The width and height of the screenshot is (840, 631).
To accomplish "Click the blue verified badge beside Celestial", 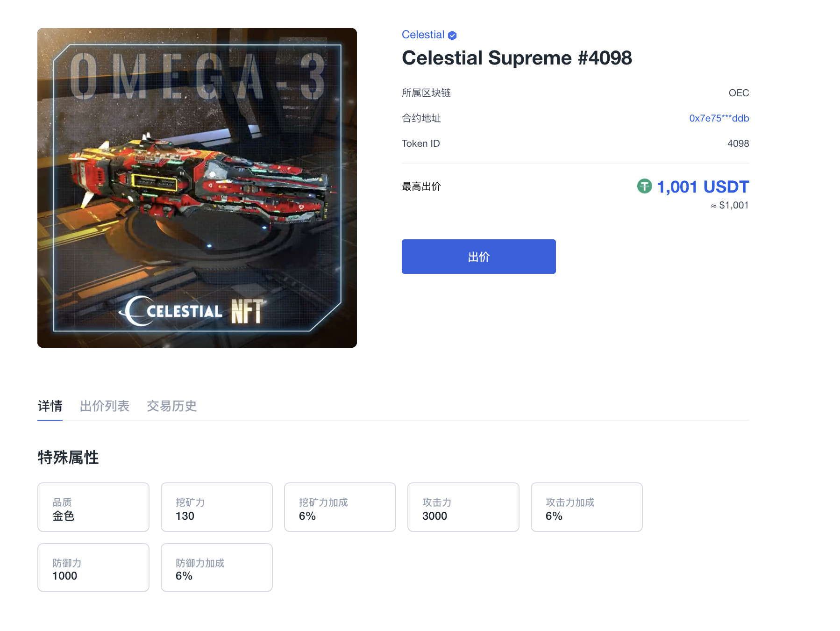I will (x=452, y=36).
